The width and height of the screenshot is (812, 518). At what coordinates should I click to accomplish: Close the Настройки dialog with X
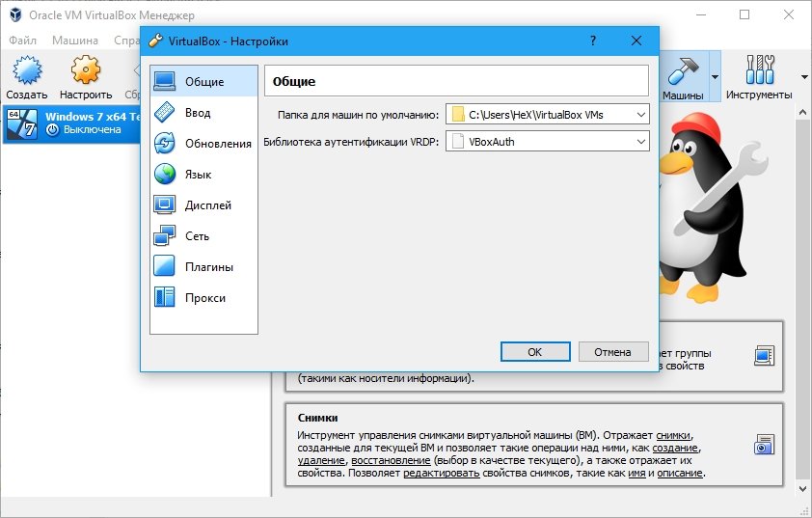coord(636,41)
